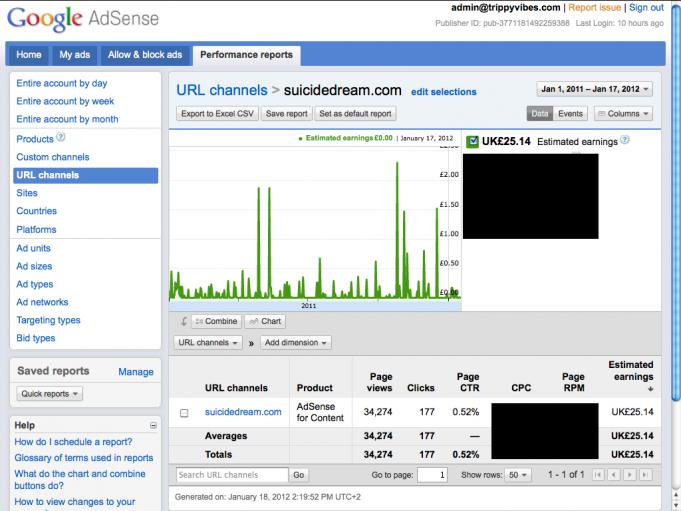Open the Bid types report
Image resolution: width=681 pixels, height=511 pixels.
(36, 338)
